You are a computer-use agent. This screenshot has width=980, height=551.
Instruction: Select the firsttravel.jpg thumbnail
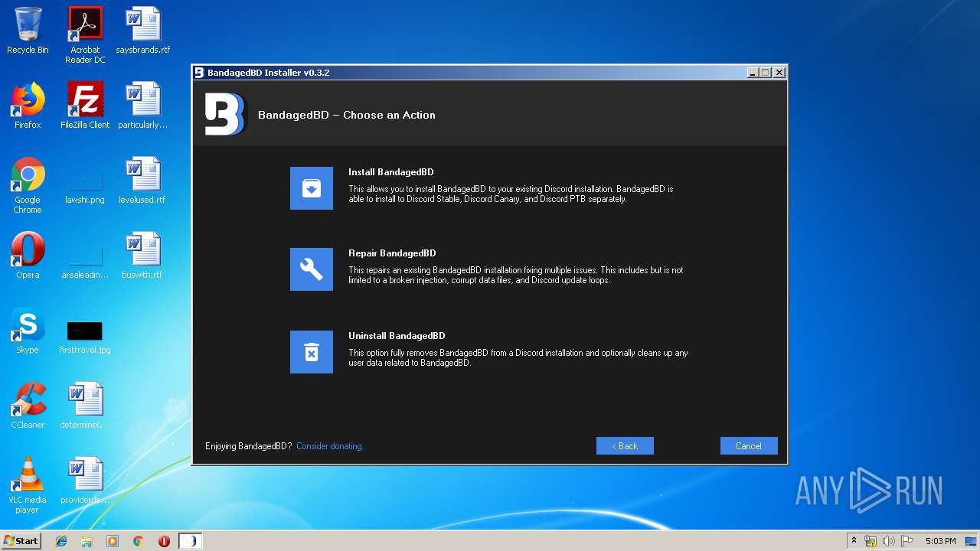click(85, 337)
